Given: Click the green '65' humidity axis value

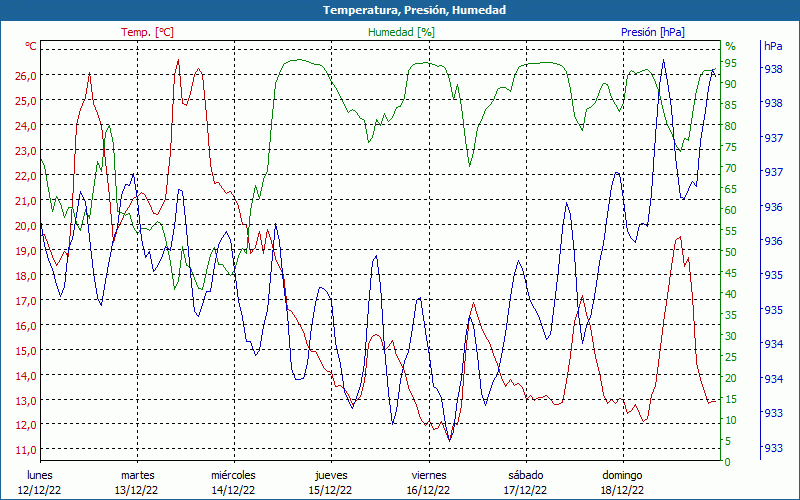Looking at the screenshot, I should pos(731,189).
